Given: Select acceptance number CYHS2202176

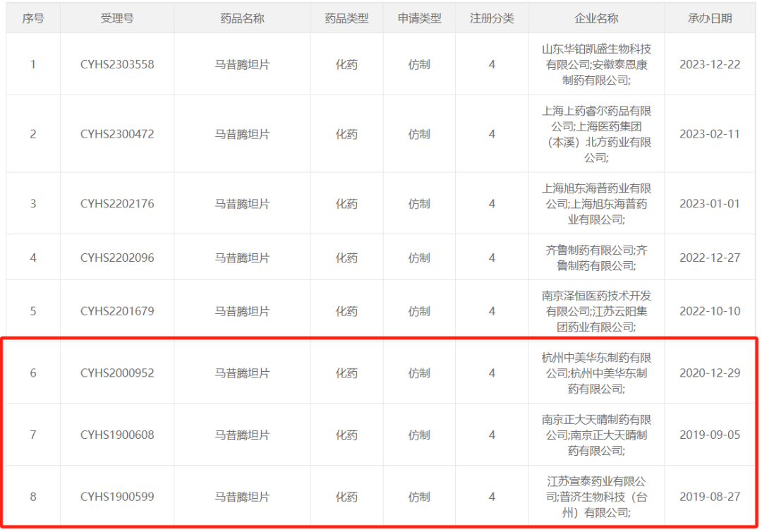Looking at the screenshot, I should point(117,204).
